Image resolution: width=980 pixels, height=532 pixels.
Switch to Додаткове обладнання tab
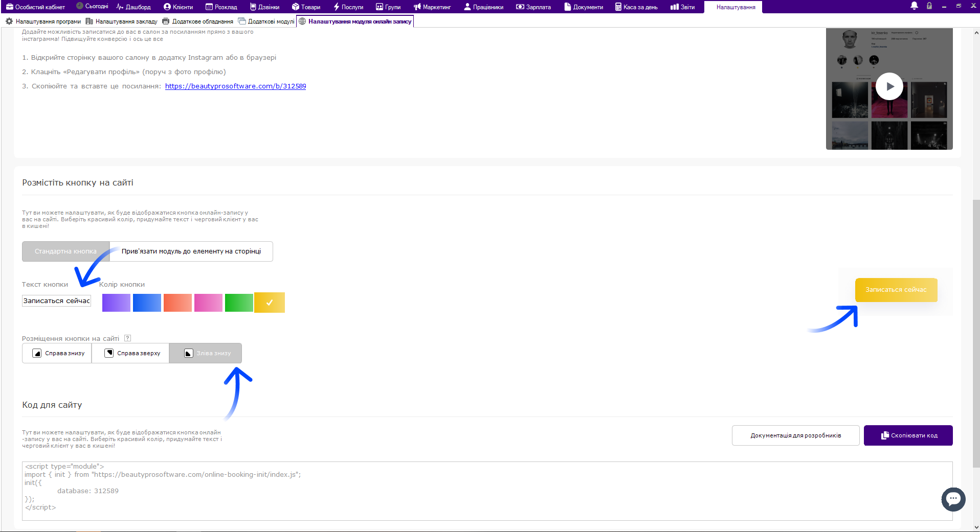197,21
